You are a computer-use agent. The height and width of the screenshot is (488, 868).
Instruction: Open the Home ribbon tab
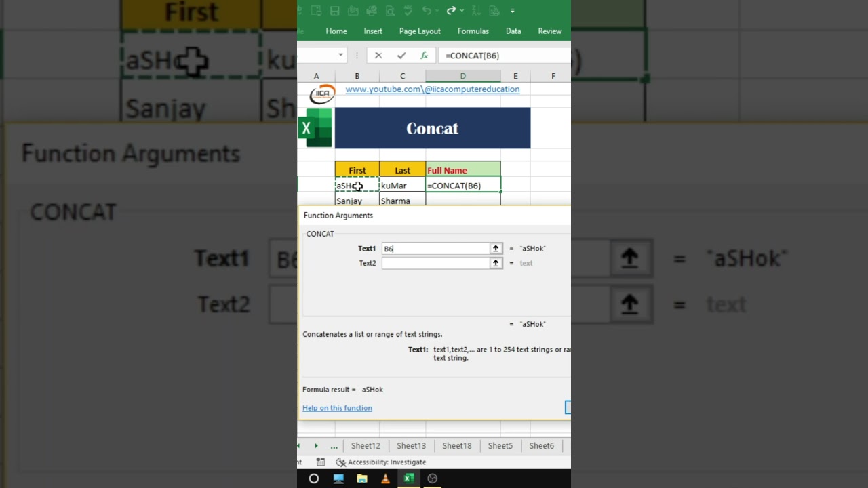(x=336, y=31)
